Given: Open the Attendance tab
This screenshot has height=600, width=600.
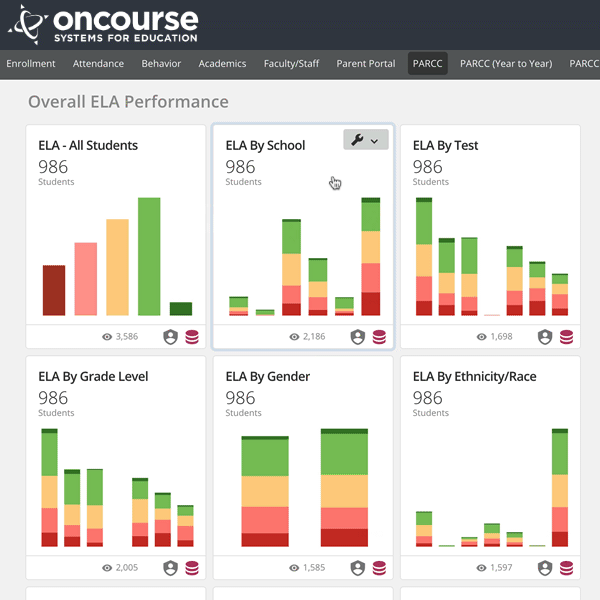Looking at the screenshot, I should click(x=98, y=64).
